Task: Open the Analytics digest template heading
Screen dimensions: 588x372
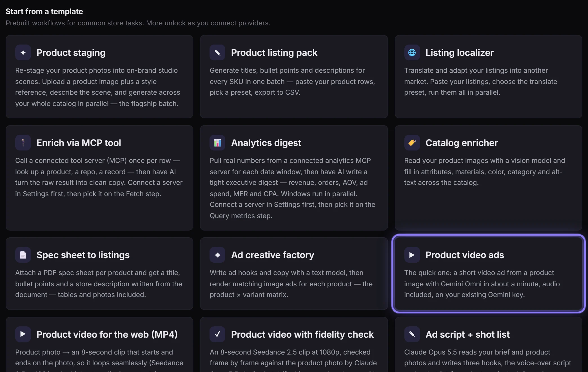Action: pyautogui.click(x=266, y=143)
